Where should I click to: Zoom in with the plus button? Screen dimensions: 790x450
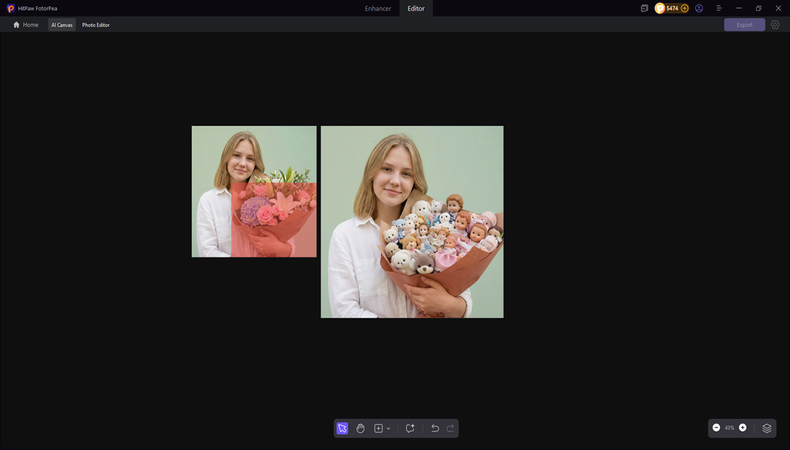pos(743,427)
